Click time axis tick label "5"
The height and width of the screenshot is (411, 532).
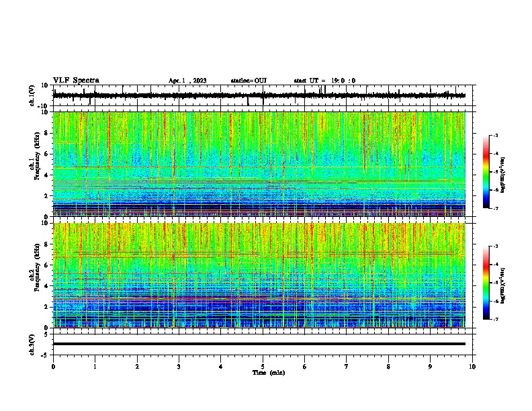click(263, 367)
